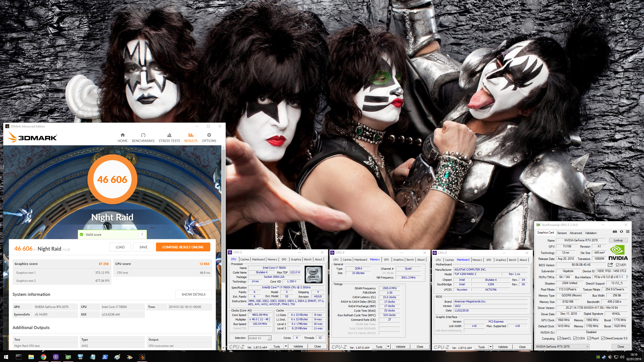Click the system volume speaker icon
The image size is (644, 362).
622,357
